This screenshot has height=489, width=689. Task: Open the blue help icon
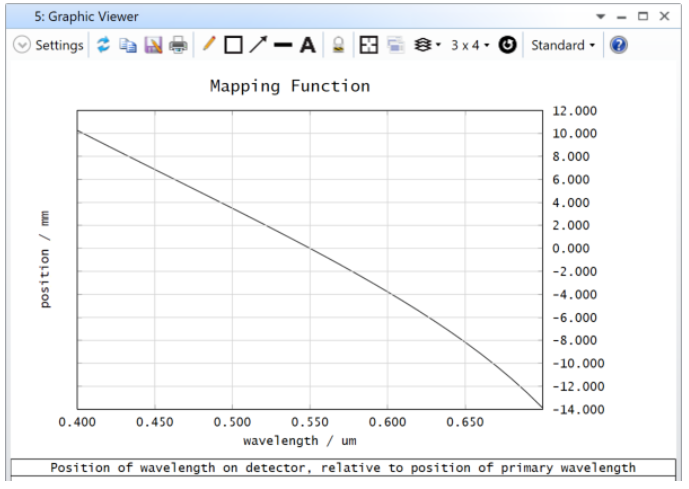pyautogui.click(x=618, y=45)
